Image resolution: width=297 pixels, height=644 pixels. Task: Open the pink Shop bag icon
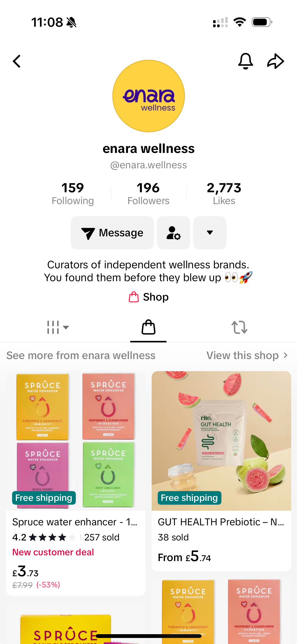click(134, 297)
